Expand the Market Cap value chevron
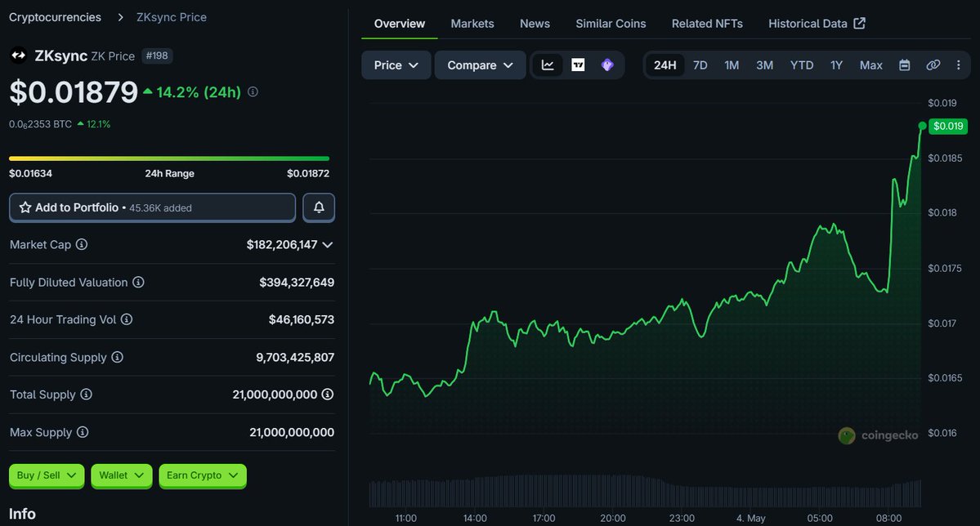 click(328, 245)
